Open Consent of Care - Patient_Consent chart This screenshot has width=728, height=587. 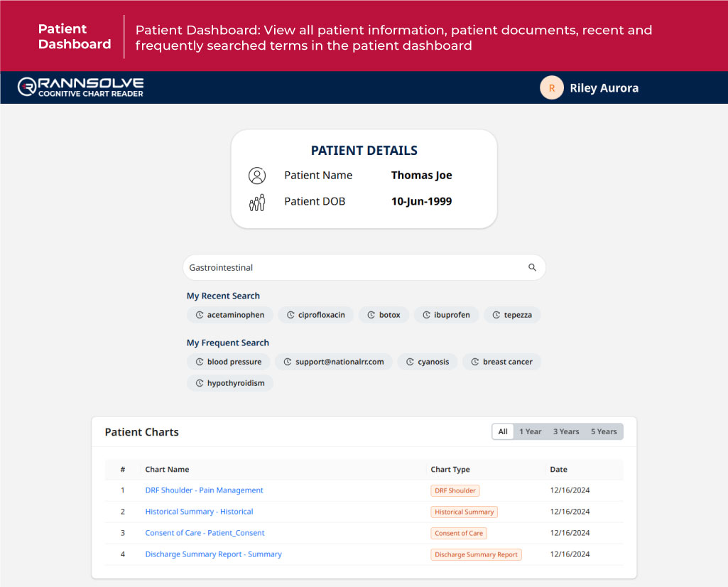click(205, 533)
